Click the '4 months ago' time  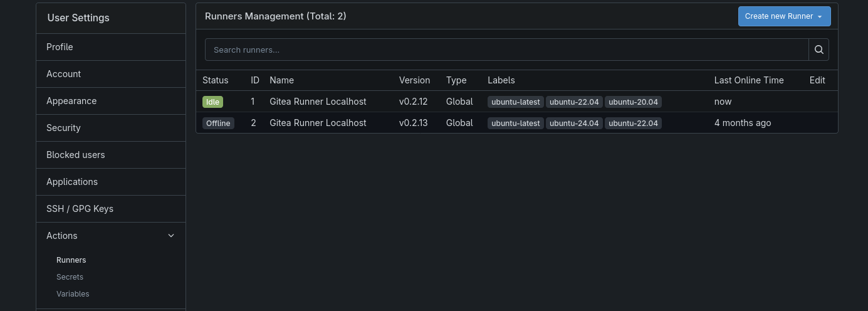(743, 123)
